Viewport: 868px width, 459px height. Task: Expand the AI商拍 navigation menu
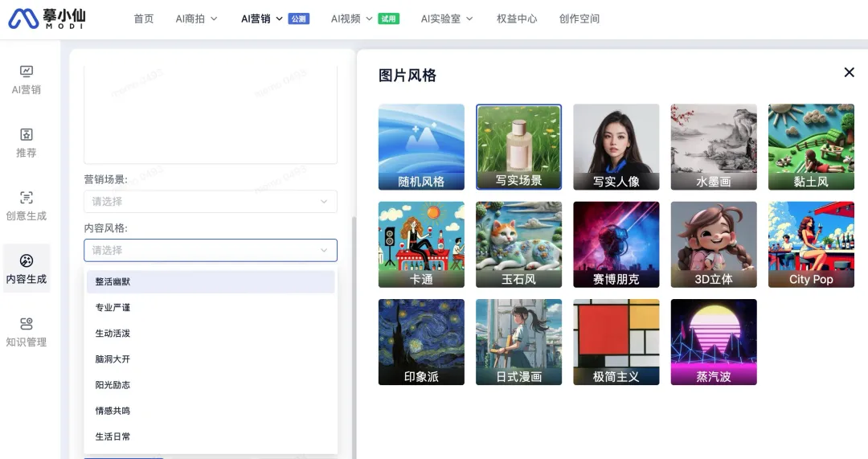click(x=196, y=18)
